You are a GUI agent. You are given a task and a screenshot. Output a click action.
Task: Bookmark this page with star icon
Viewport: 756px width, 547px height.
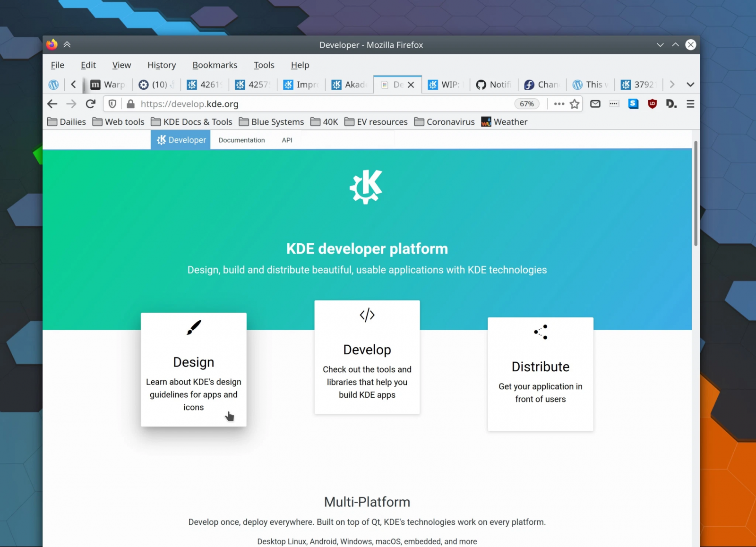click(x=575, y=104)
